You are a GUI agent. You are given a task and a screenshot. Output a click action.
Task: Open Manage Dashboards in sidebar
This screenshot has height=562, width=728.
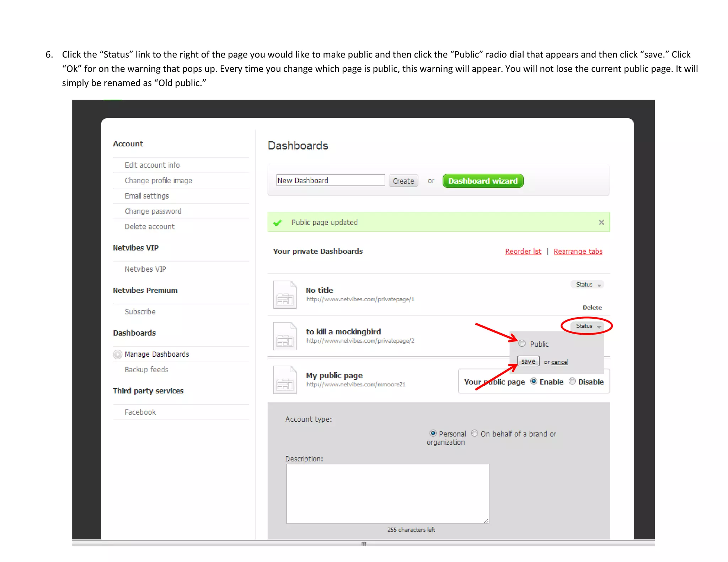[157, 354]
